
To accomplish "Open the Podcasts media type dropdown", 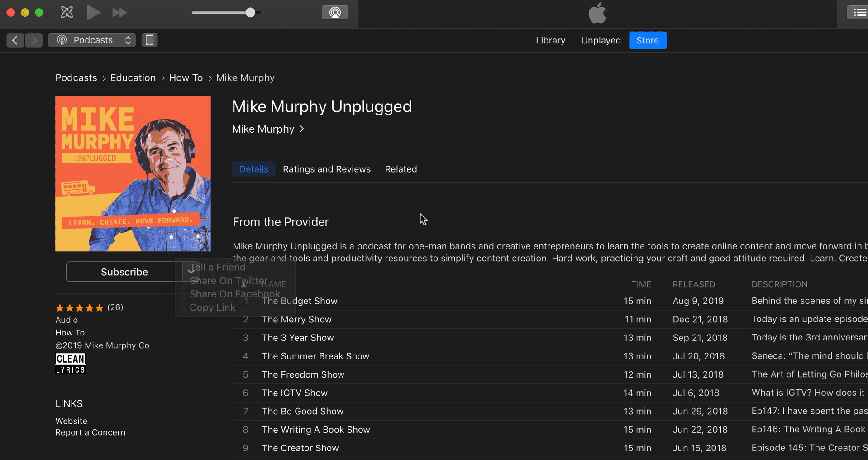I will (92, 40).
